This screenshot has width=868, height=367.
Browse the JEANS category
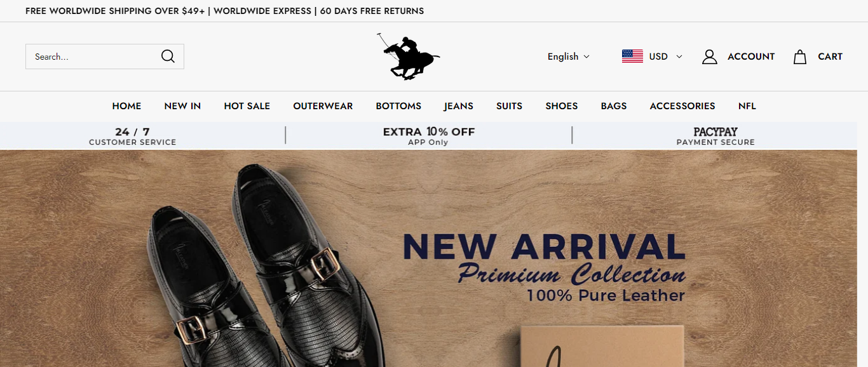click(x=459, y=106)
